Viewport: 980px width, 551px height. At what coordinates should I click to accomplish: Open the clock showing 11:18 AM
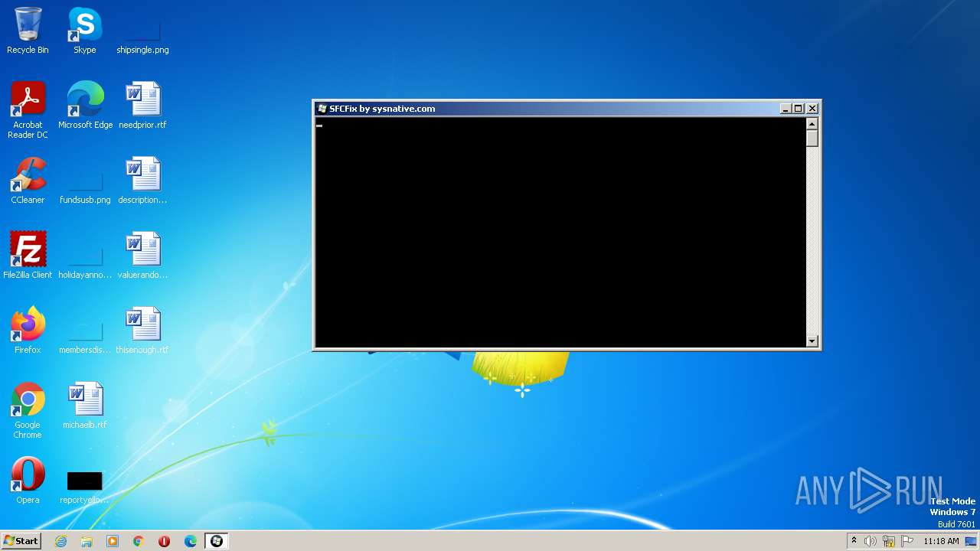[941, 541]
